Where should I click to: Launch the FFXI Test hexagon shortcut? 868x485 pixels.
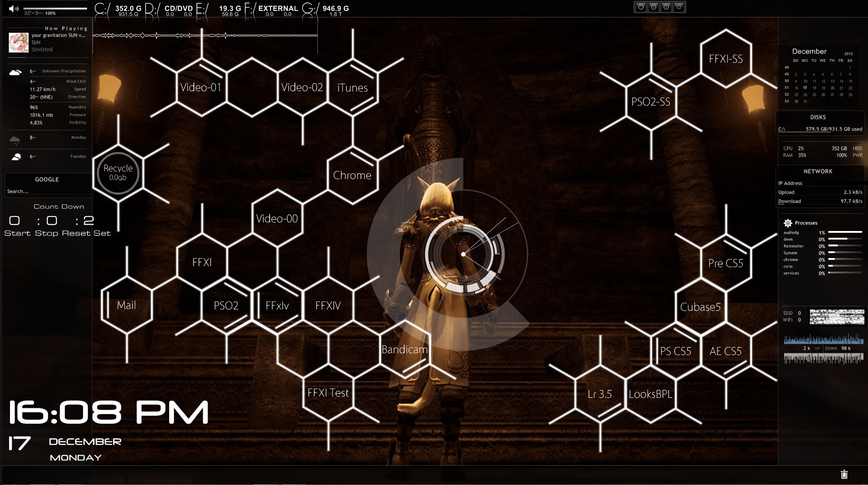point(328,393)
